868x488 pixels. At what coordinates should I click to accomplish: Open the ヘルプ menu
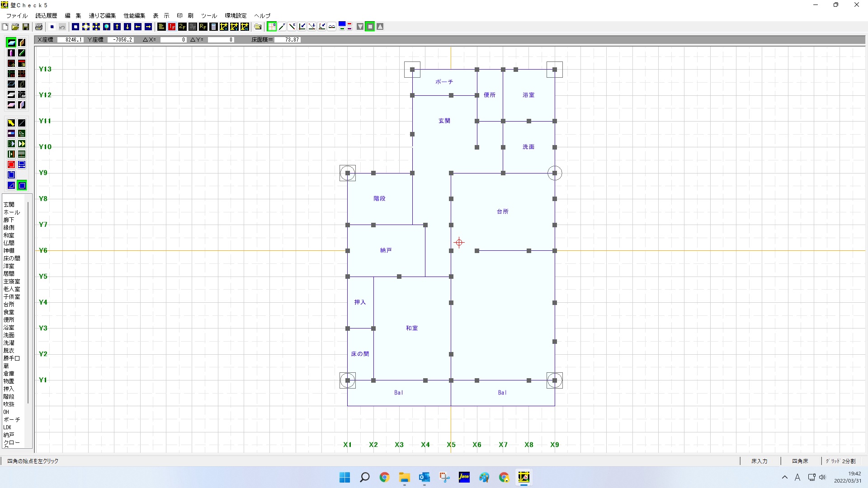(262, 15)
